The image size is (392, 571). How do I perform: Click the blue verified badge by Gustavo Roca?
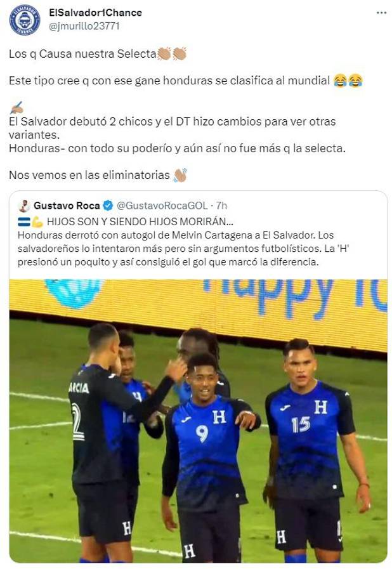[108, 206]
